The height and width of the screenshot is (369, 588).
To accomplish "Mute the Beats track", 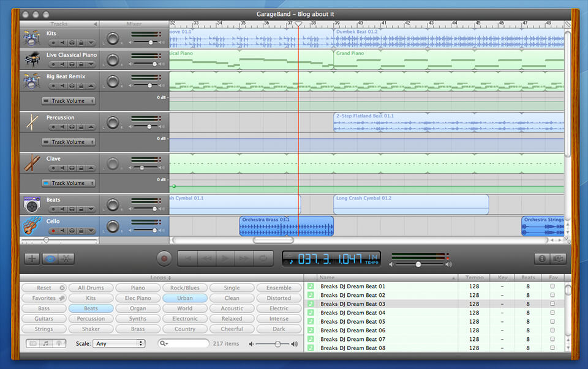I will click(62, 209).
